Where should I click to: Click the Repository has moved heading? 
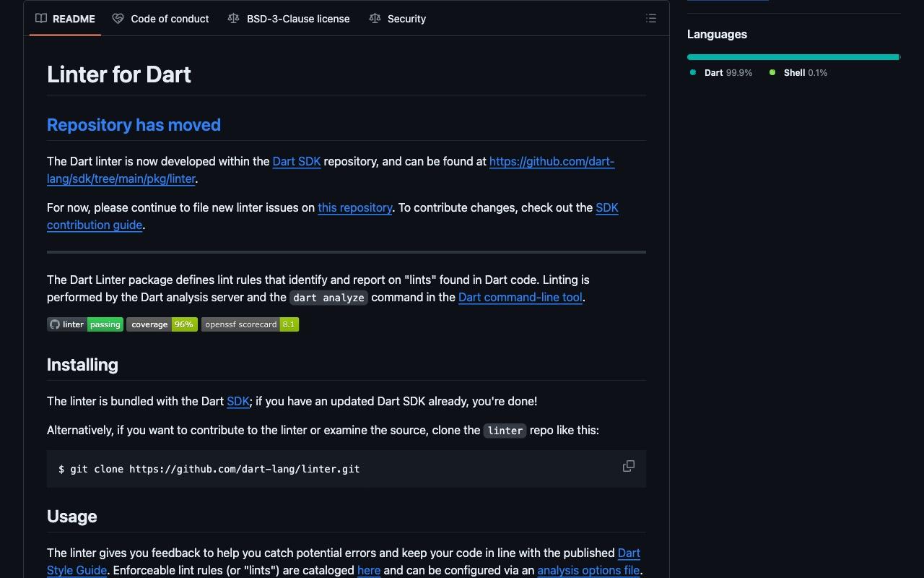coord(134,125)
